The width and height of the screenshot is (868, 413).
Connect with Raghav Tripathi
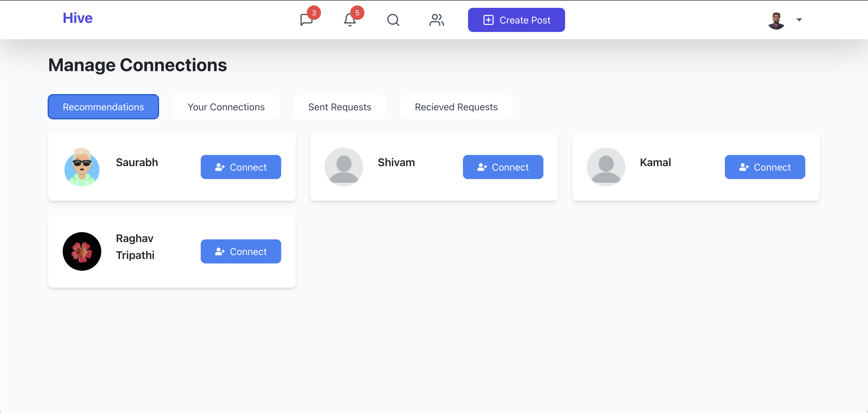tap(241, 251)
